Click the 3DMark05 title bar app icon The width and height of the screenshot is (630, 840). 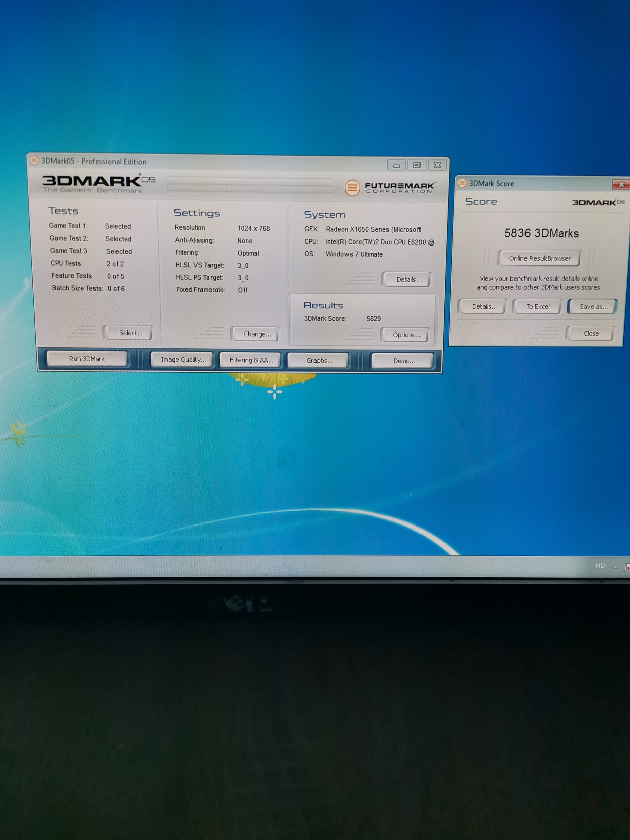click(34, 161)
